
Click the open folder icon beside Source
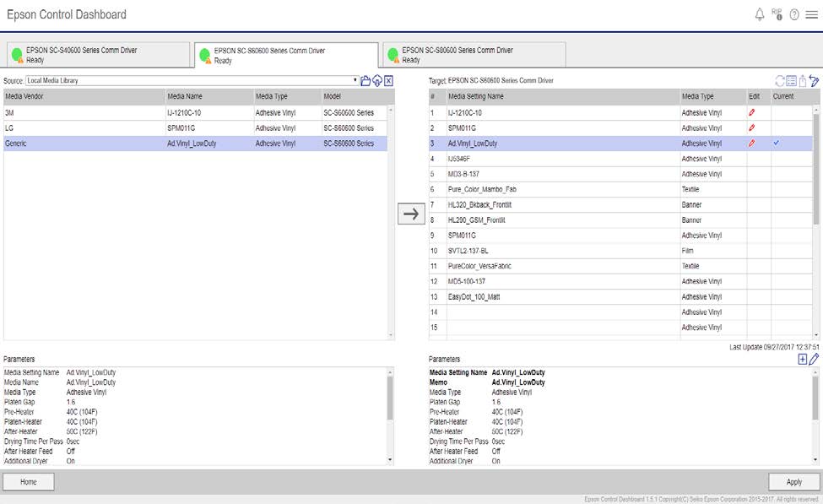pos(365,81)
